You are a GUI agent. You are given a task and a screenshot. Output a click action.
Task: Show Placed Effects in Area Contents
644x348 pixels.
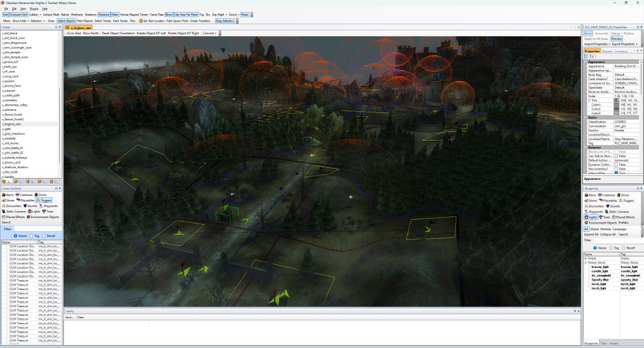coord(14,216)
